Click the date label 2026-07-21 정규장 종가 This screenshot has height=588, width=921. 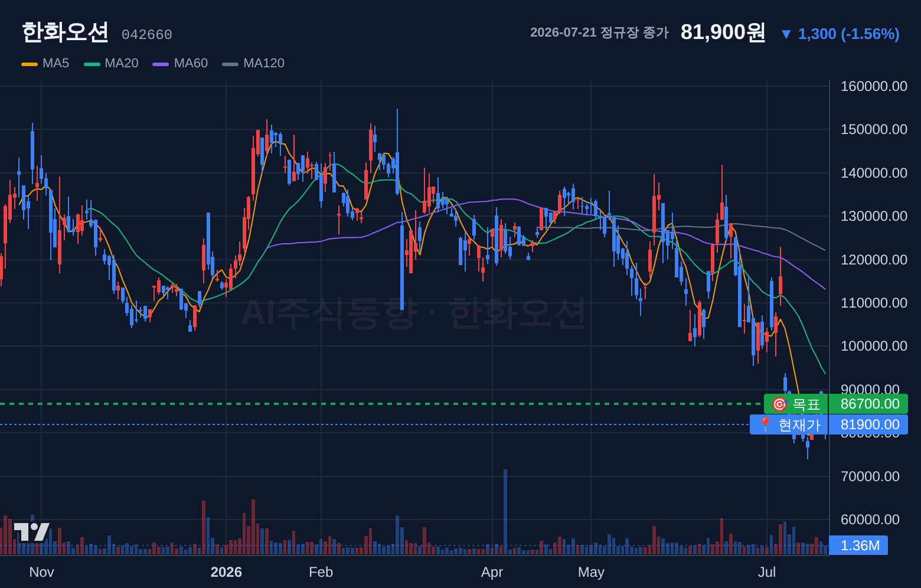[599, 32]
